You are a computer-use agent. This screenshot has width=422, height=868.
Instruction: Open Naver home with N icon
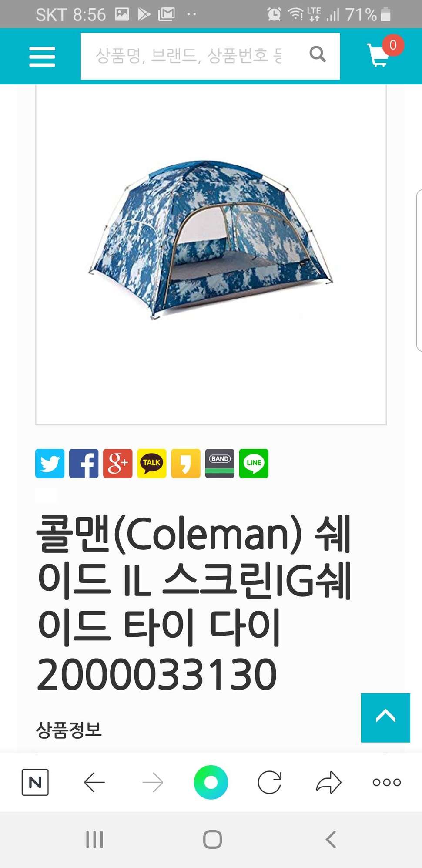pos(35,782)
